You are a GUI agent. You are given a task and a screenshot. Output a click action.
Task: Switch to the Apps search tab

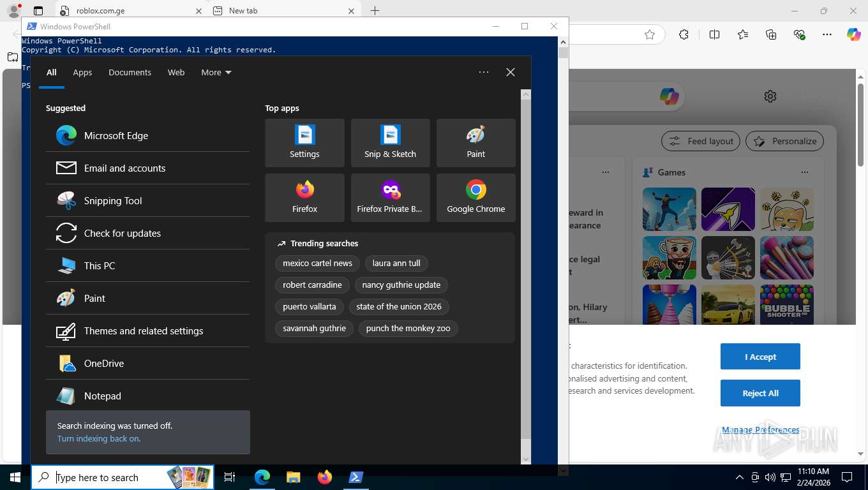[x=82, y=72]
